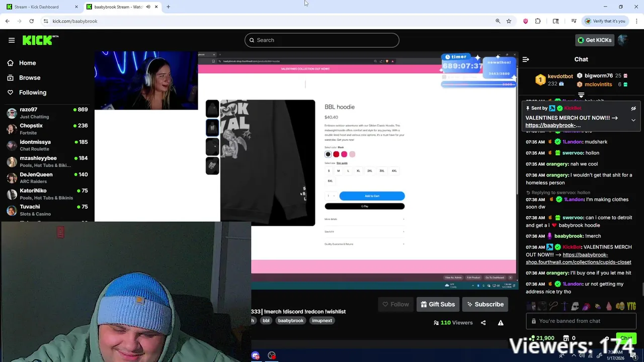Pick the VTG emote

coord(631,306)
